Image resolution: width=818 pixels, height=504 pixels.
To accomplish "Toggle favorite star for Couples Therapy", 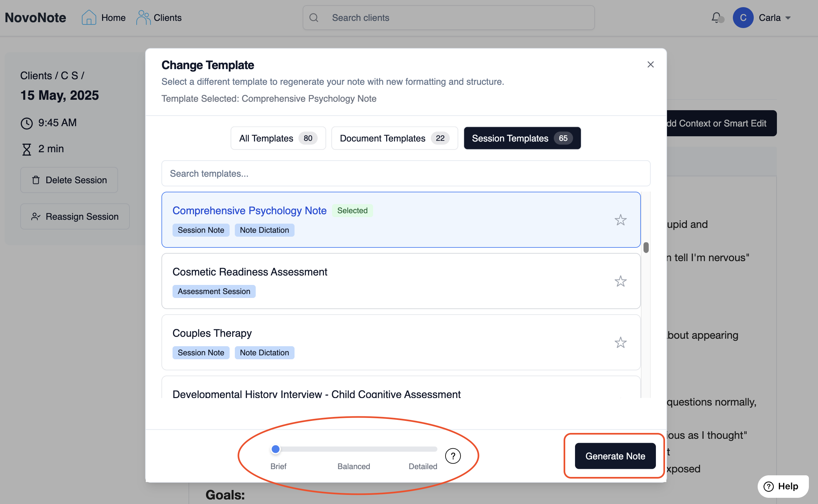I will (x=620, y=343).
